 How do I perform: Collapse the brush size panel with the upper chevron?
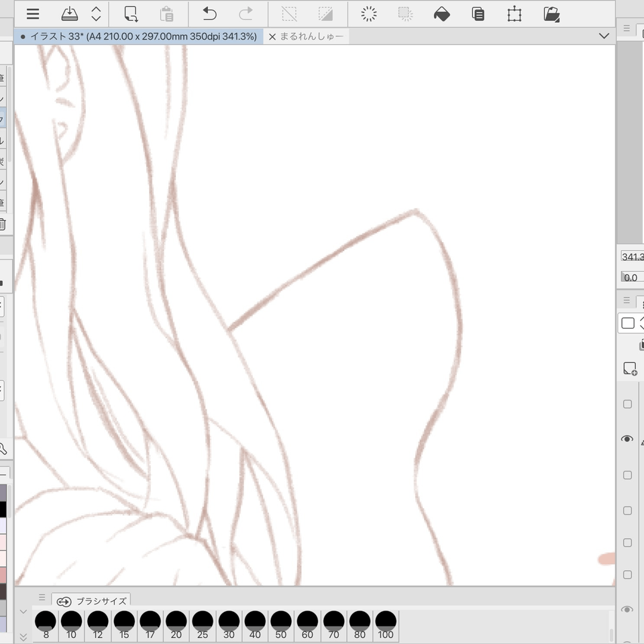click(x=23, y=612)
